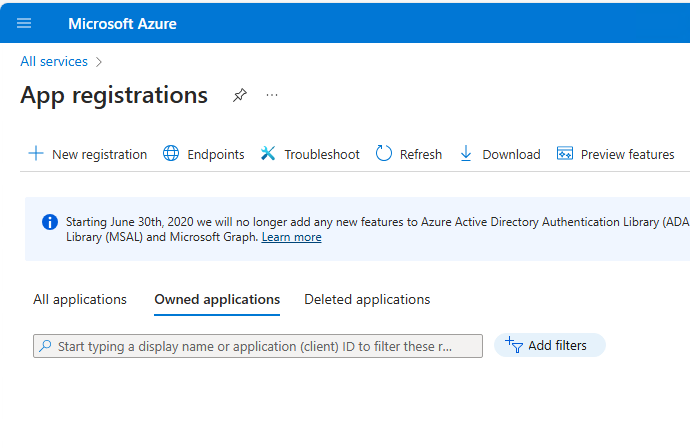
Task: Go to All services breadcrumb
Action: [54, 62]
